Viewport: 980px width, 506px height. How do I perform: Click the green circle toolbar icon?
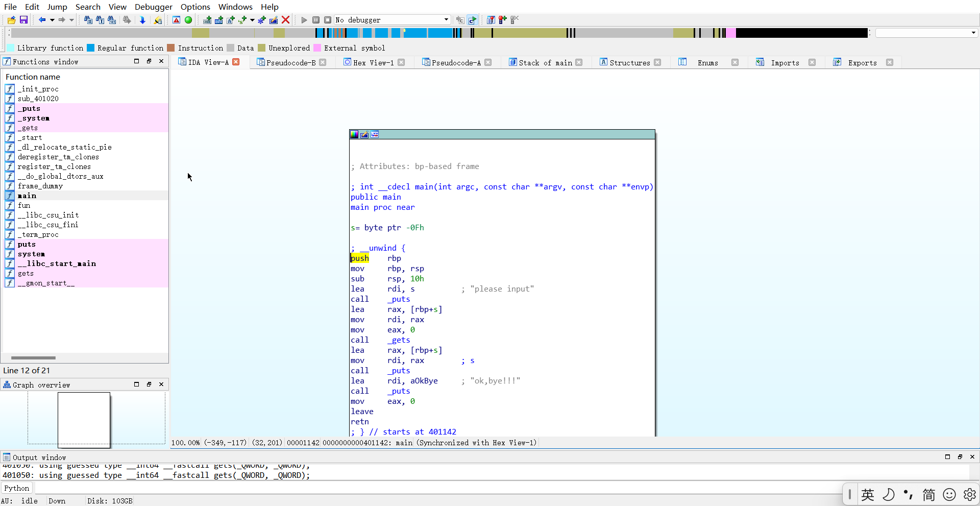tap(188, 20)
